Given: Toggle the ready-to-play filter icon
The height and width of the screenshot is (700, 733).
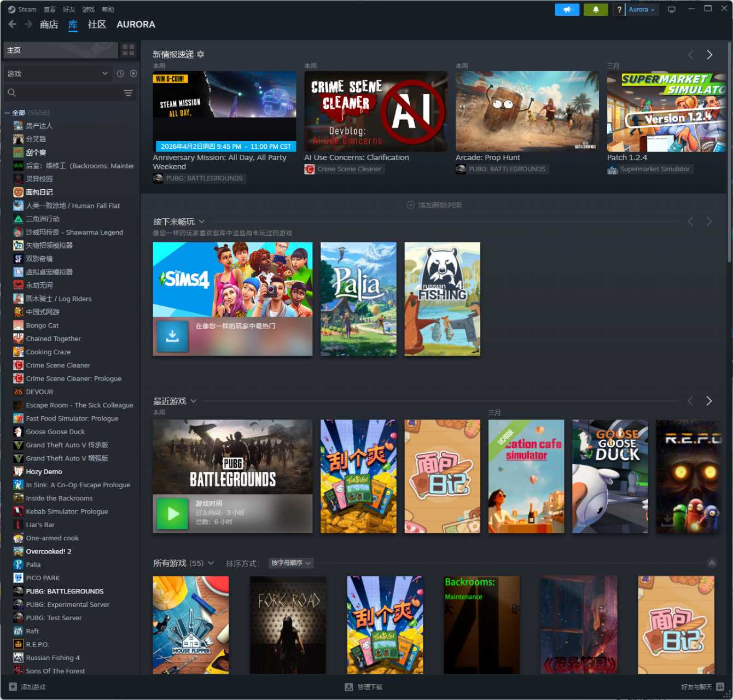Looking at the screenshot, I should pyautogui.click(x=133, y=73).
